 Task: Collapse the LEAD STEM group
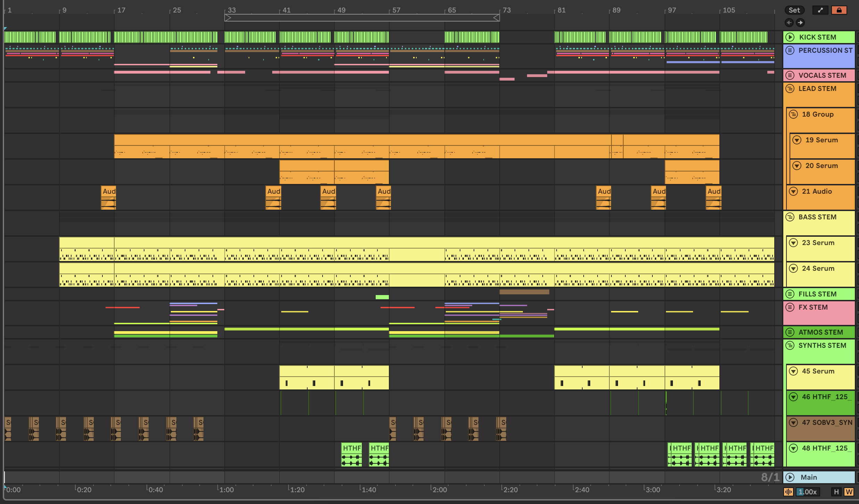(790, 89)
